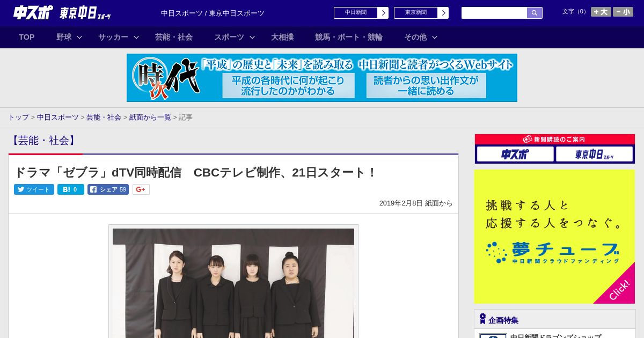Click arrow next to 中日新聞
Screen dimensions: 644x338
pos(383,13)
